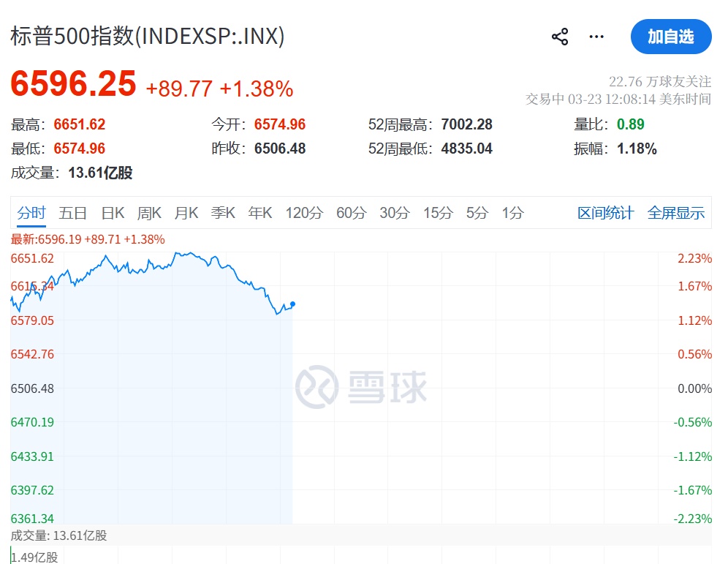
Task: Select the 15分 interval
Action: [438, 213]
